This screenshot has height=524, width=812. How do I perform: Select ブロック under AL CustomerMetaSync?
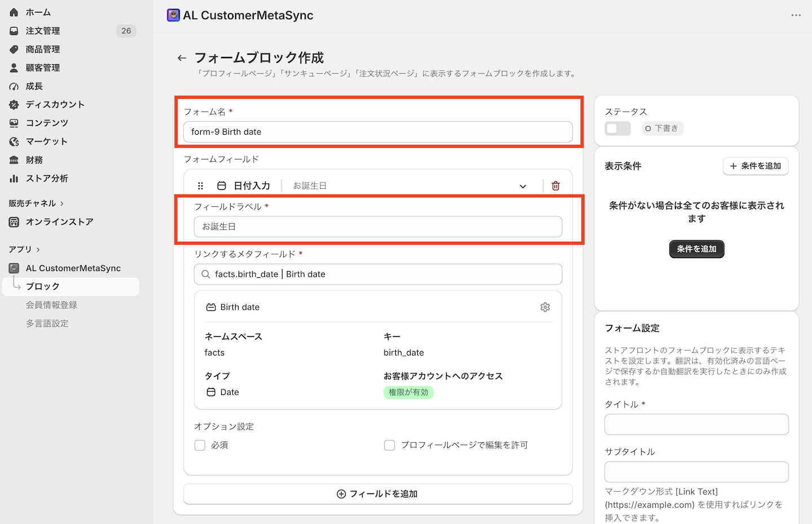pyautogui.click(x=71, y=286)
